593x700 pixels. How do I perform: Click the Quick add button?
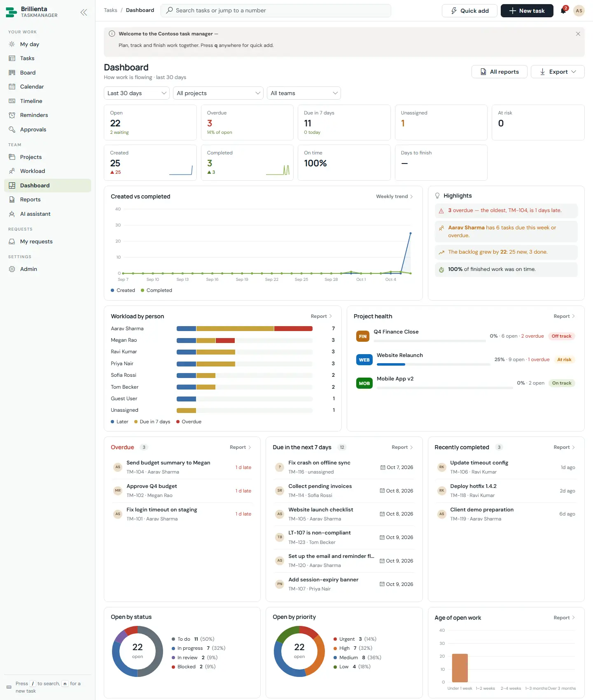coord(469,11)
